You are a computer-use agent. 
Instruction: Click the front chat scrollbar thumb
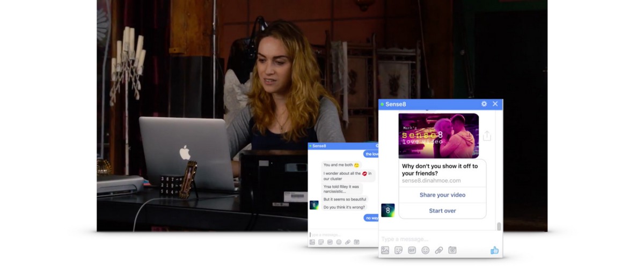(x=499, y=226)
